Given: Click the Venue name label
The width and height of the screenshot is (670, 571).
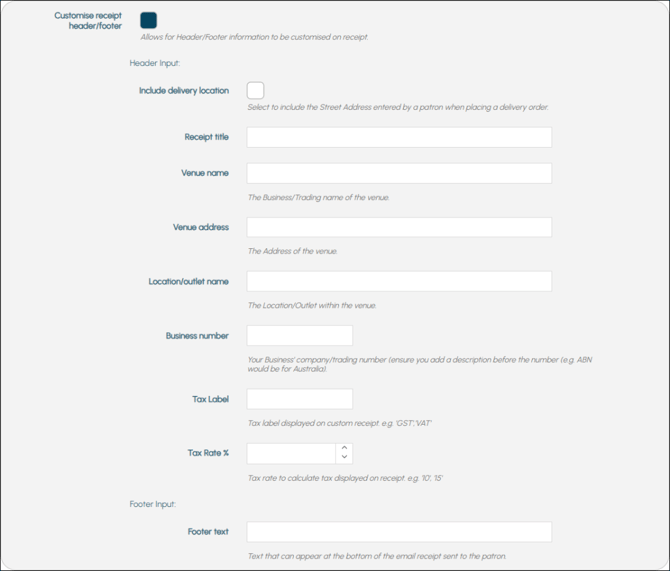Looking at the screenshot, I should pos(205,173).
